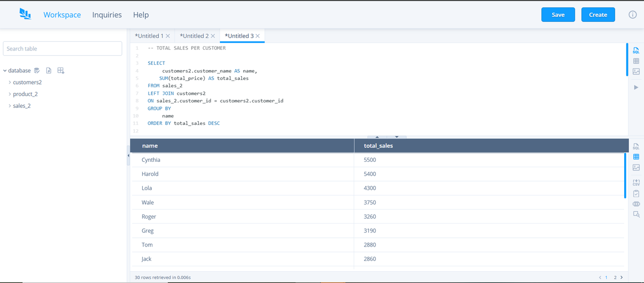This screenshot has width=644, height=283.
Task: Close the Untitled 1 tab
Action: (168, 36)
